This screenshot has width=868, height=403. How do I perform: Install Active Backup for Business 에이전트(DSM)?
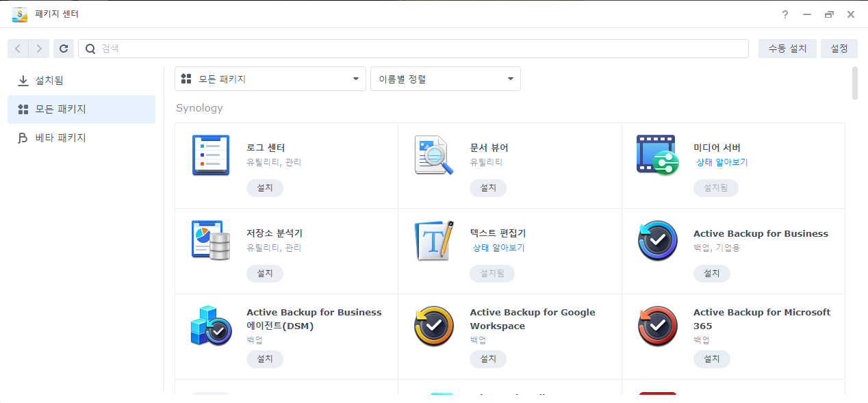coord(265,359)
